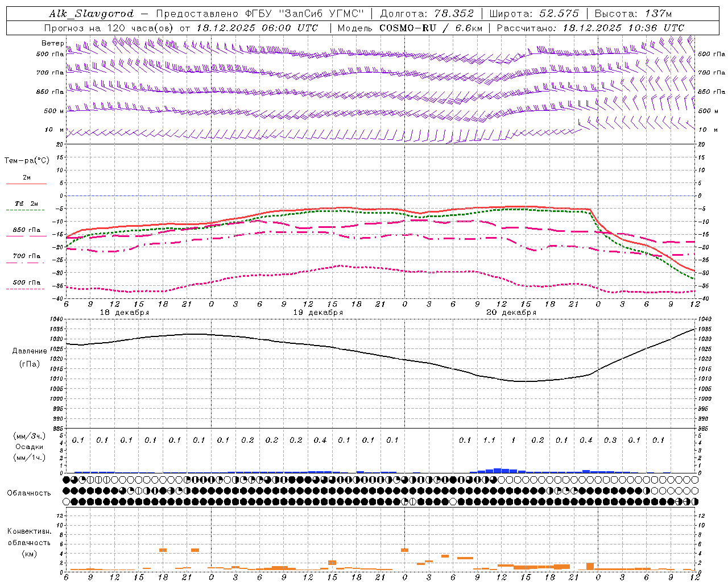Image resolution: width=728 pixels, height=582 pixels.
Task: Select the 'Предоставлено ФГБУ "ЗапСиб УГМС"' text
Action: [x=260, y=14]
